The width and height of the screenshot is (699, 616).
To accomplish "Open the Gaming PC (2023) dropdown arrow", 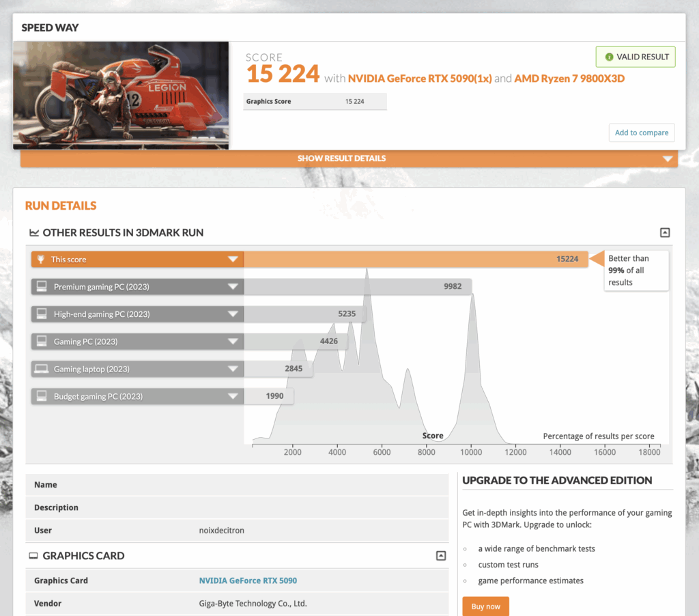I will [233, 341].
